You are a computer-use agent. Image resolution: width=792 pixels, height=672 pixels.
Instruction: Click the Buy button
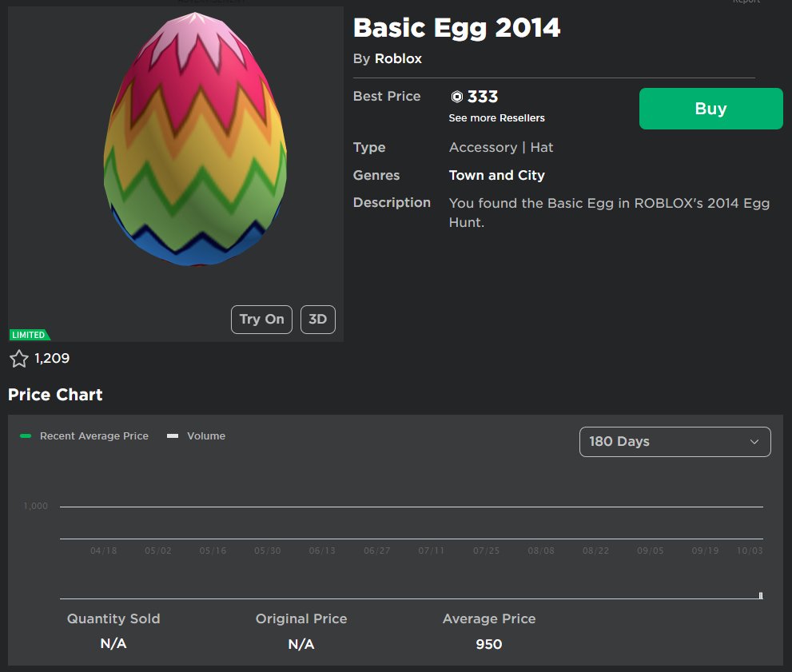(x=710, y=108)
